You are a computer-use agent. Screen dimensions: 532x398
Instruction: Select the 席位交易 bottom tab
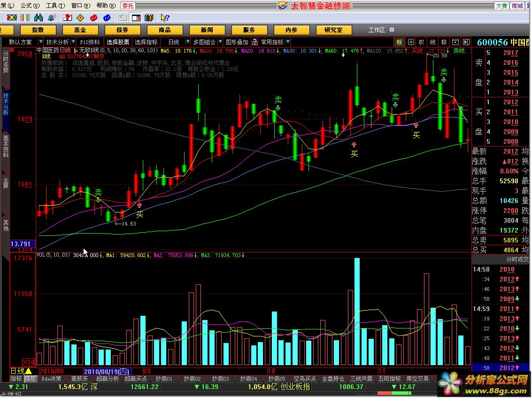[x=417, y=379]
